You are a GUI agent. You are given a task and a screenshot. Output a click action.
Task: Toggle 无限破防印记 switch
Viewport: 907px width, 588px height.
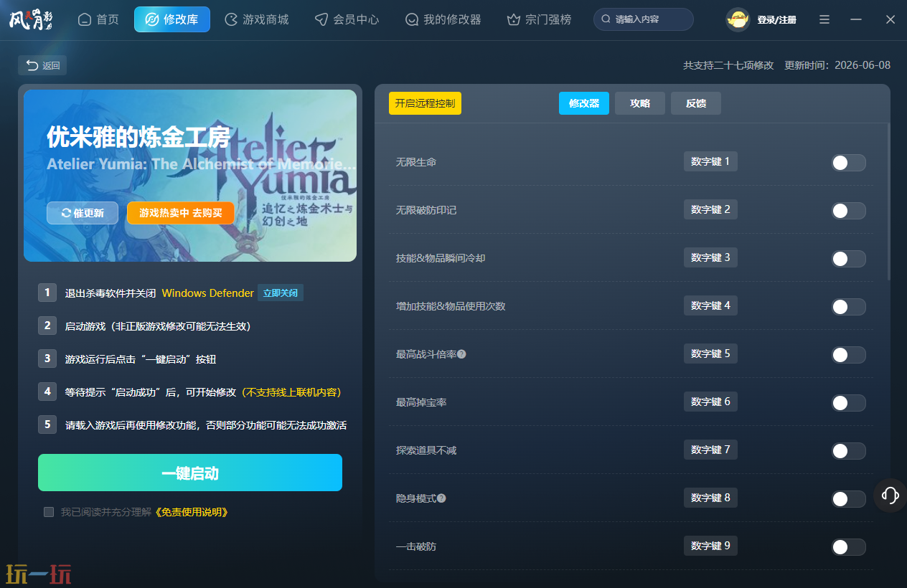point(849,211)
